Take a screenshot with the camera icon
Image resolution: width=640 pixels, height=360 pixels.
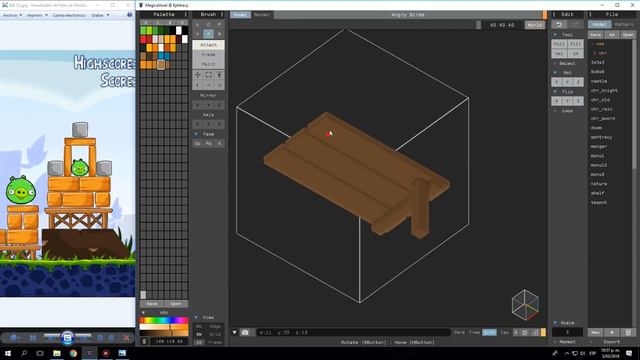tap(245, 332)
